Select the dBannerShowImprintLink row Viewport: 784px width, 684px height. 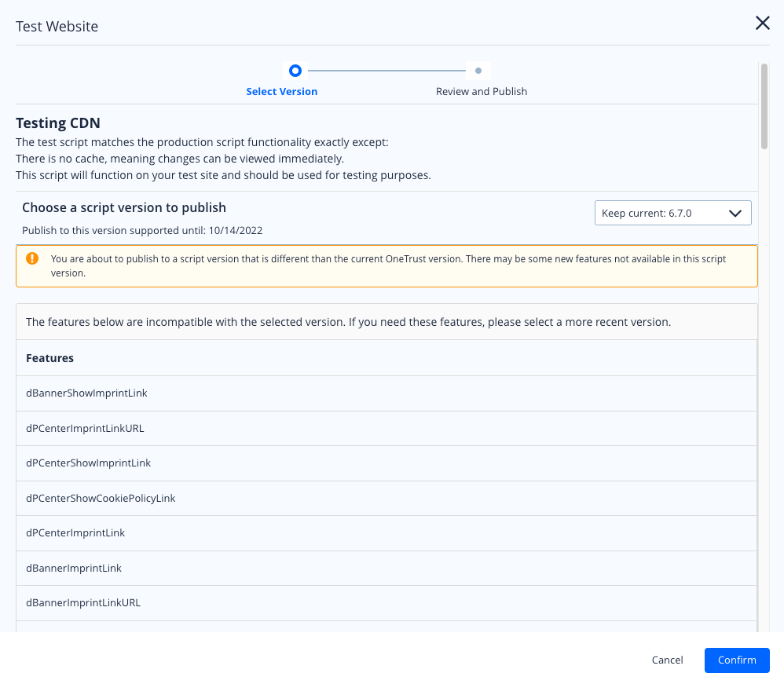click(86, 393)
